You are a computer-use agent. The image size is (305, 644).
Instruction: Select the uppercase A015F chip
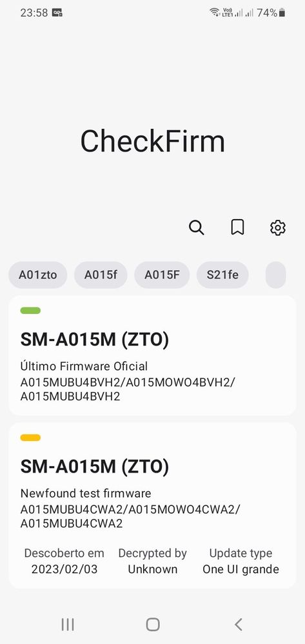[162, 275]
